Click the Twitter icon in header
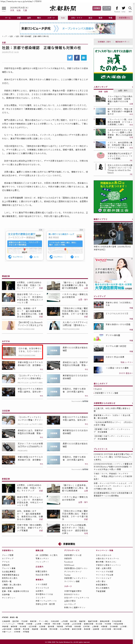The width and height of the screenshot is (135, 644). coord(123,8)
